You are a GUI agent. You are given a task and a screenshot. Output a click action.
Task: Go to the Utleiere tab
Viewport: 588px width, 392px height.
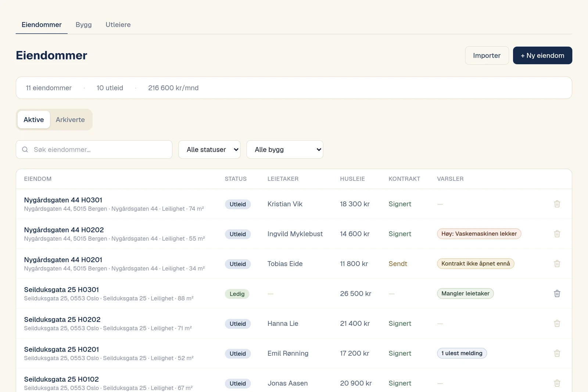118,25
